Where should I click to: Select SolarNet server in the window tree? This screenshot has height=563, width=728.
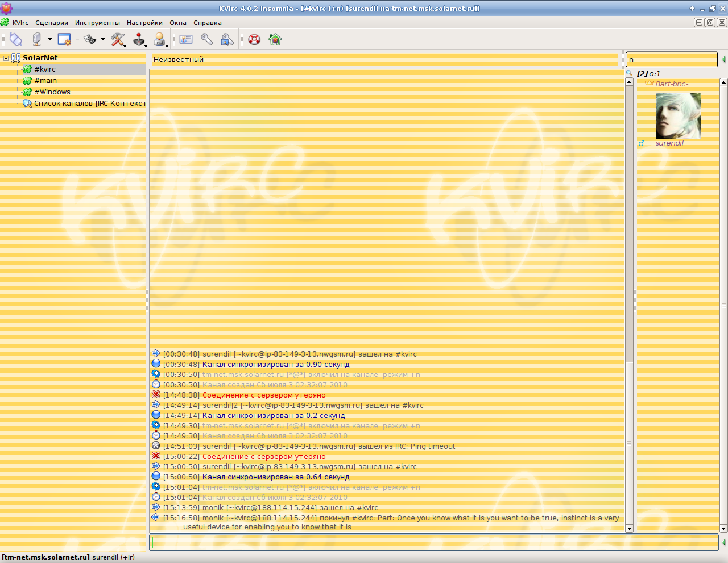(x=40, y=57)
